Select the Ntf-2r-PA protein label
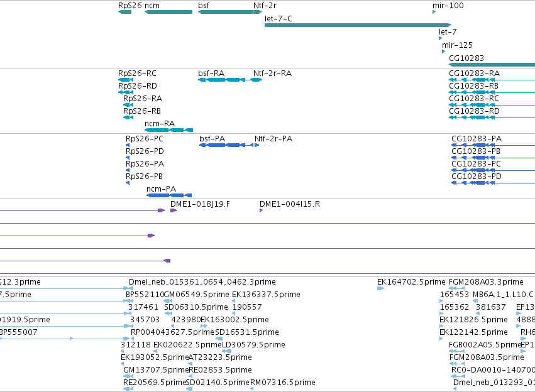Screen dimensions: 535x392 [x=273, y=139]
